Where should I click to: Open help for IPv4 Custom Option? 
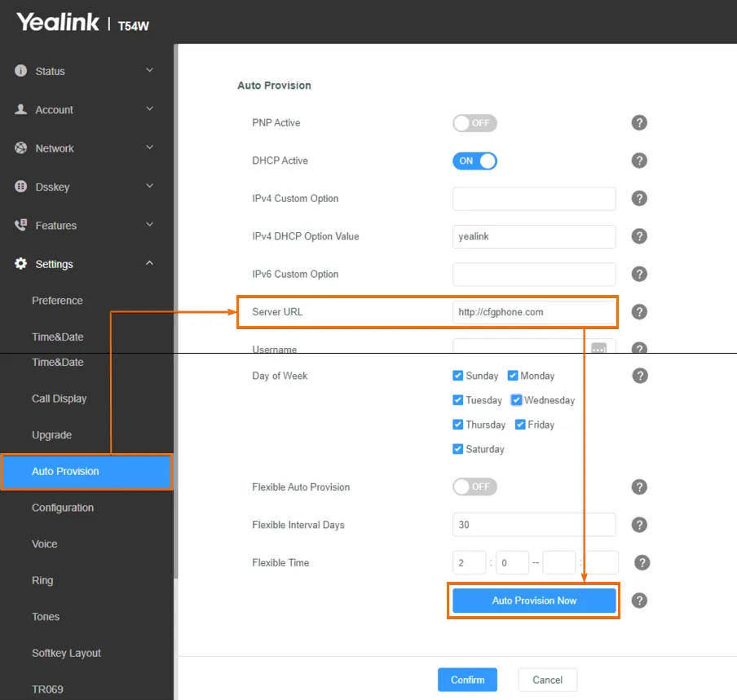tap(639, 198)
